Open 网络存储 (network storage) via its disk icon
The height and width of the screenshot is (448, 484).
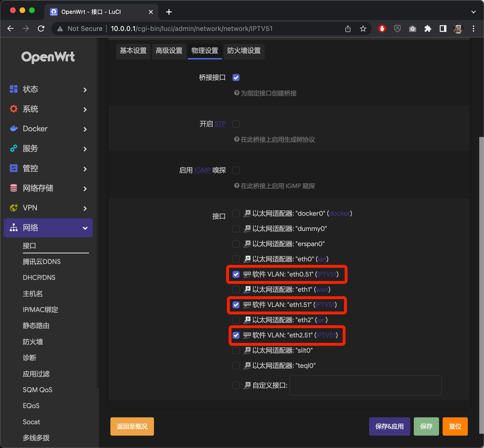coord(13,188)
